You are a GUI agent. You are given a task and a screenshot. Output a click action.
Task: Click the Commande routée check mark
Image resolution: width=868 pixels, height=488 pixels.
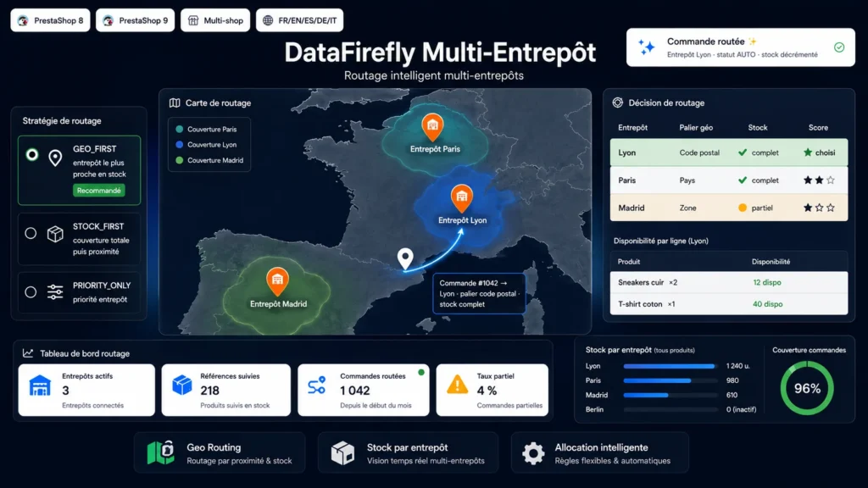coord(839,47)
